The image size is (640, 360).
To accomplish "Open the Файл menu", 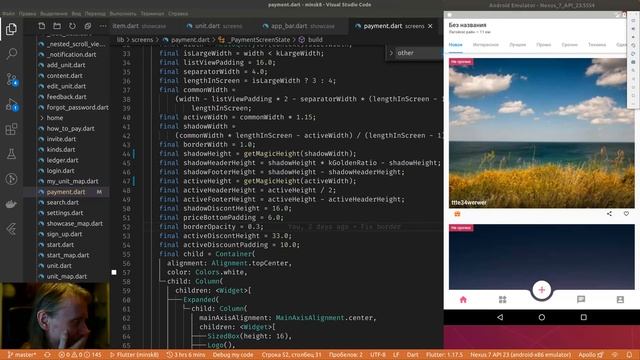I will tap(9, 13).
